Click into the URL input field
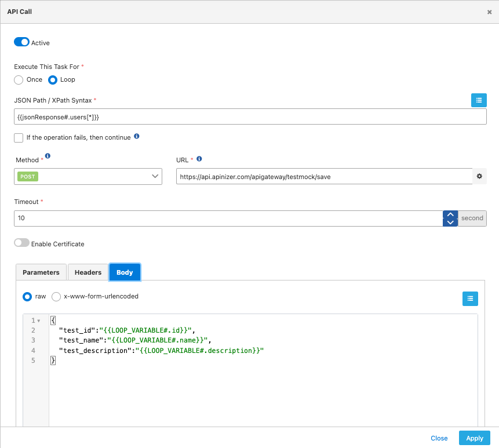The image size is (499, 448). 323,176
